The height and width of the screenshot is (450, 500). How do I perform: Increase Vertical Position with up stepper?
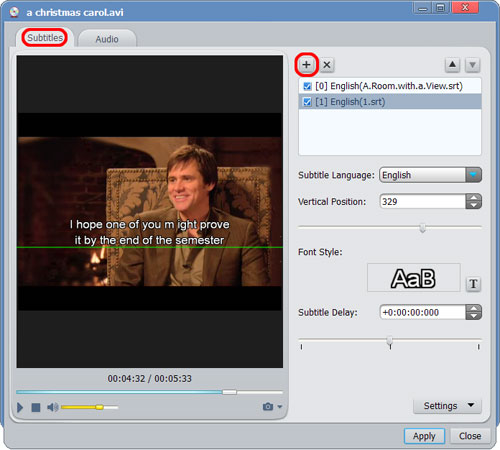click(474, 197)
